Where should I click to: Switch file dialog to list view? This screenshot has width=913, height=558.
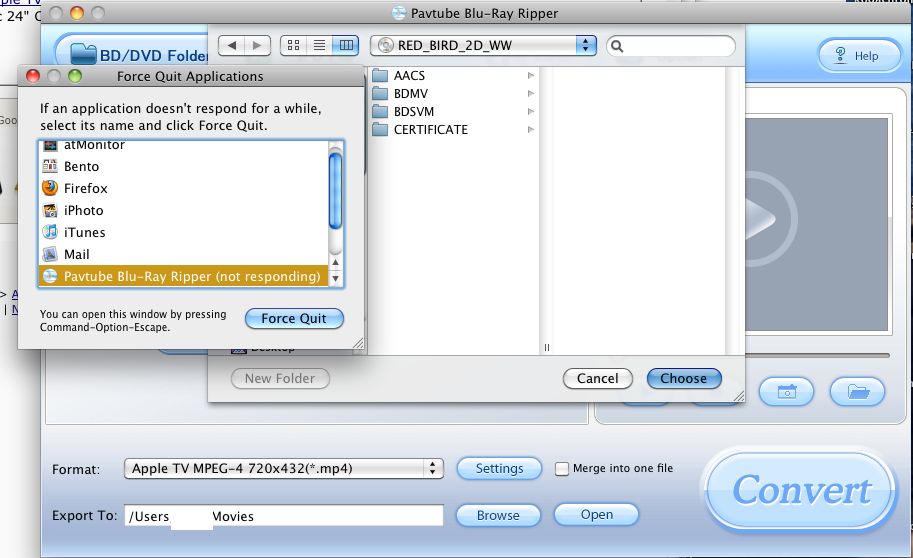click(x=319, y=45)
